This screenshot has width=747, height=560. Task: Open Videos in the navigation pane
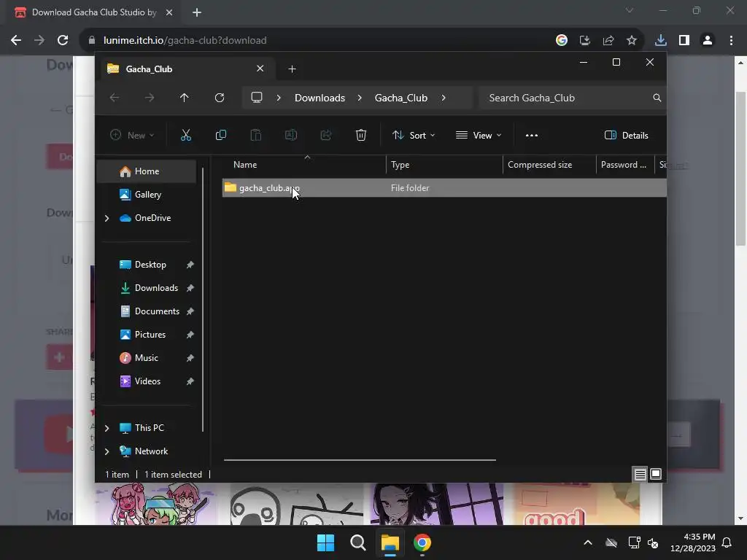pos(147,381)
